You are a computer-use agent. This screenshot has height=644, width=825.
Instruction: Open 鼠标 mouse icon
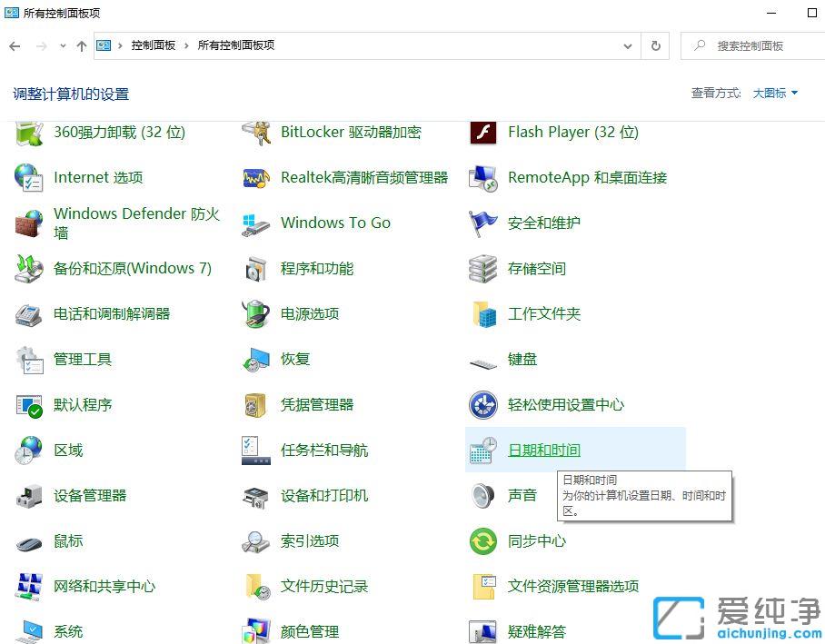[29, 543]
